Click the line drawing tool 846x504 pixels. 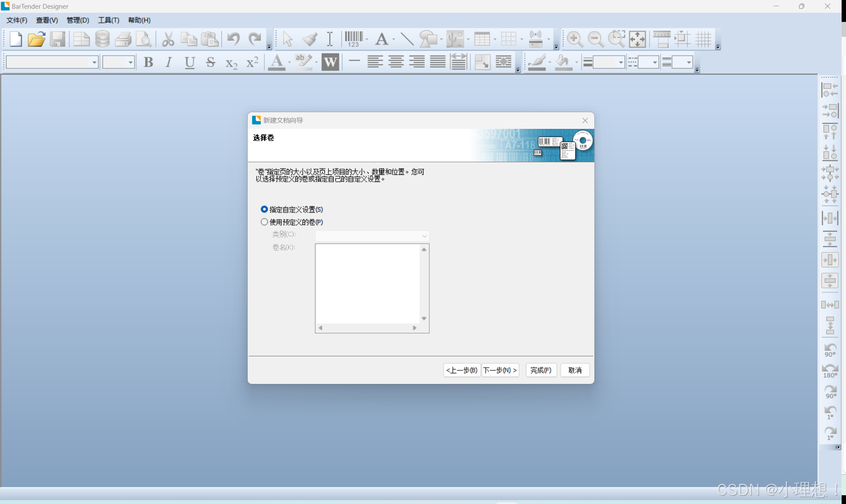[407, 39]
